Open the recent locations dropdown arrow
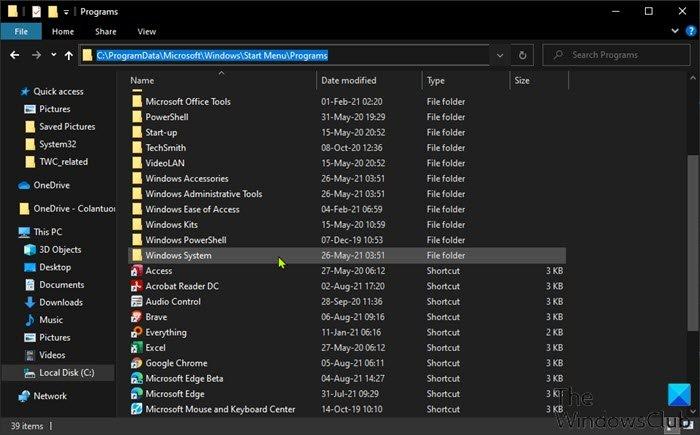This screenshot has height=435, width=700. 54,54
